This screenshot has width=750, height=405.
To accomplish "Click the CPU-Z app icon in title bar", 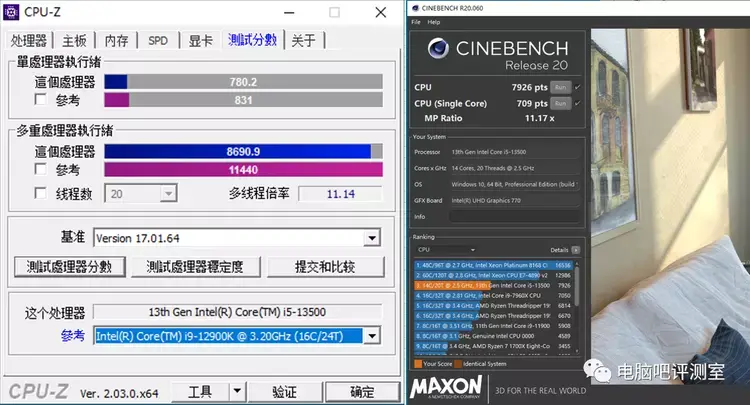I will click(11, 11).
